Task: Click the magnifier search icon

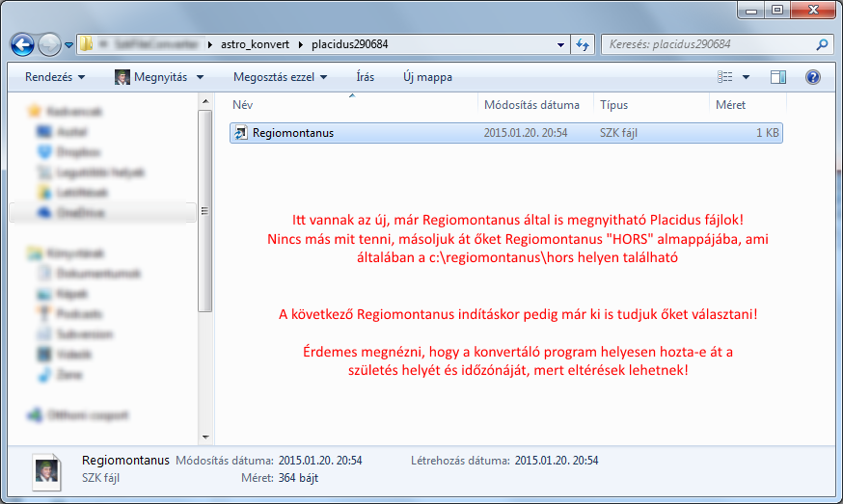Action: click(x=822, y=44)
